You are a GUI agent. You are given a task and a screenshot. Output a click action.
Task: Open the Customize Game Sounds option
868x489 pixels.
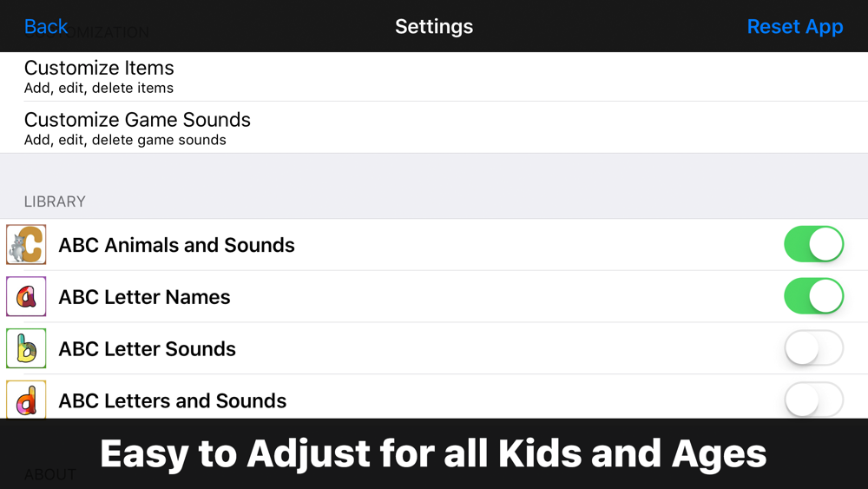(x=434, y=128)
